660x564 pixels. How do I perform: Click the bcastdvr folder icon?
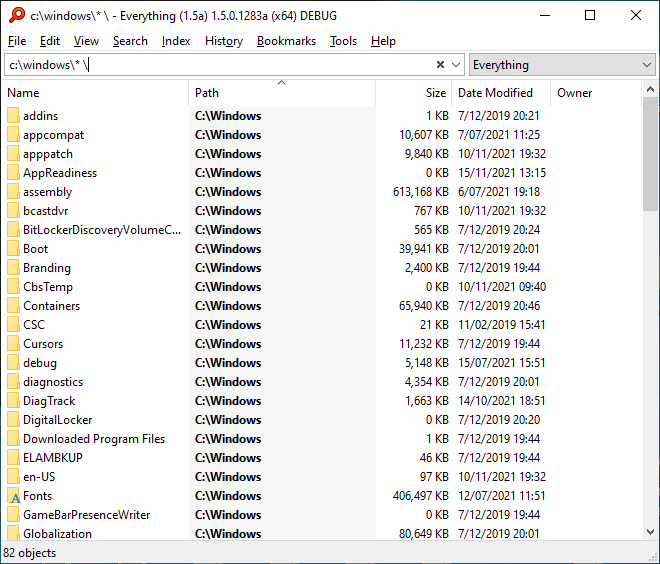(x=13, y=210)
